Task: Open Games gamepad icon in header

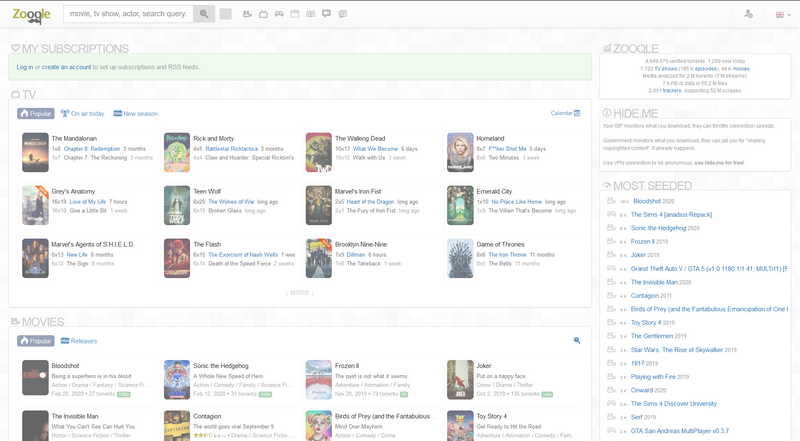Action: 279,14
